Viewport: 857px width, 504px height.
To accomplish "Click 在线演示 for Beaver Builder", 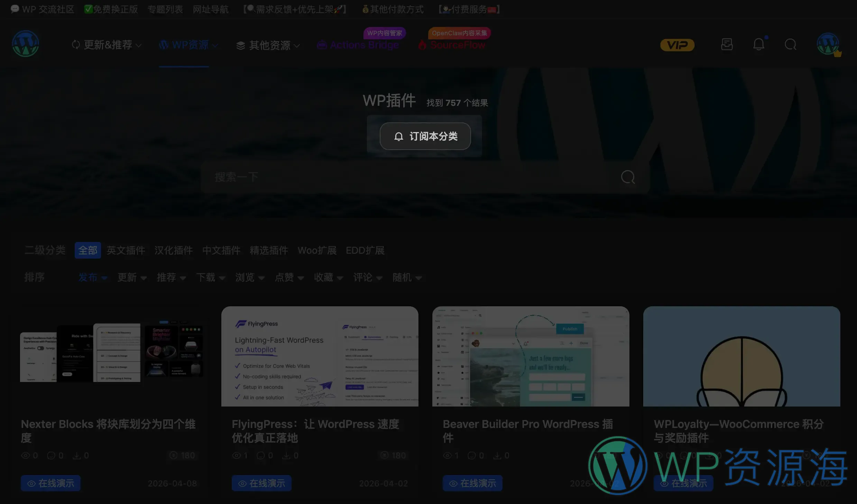I will (x=472, y=483).
